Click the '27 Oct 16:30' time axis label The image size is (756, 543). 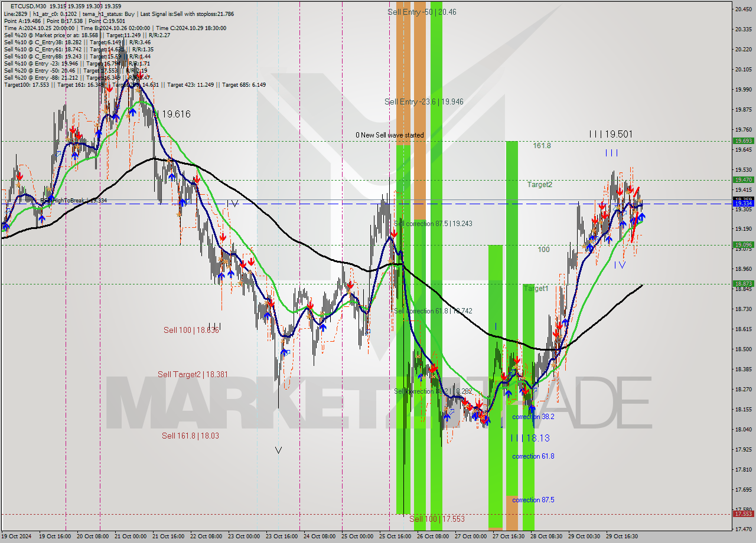point(508,537)
